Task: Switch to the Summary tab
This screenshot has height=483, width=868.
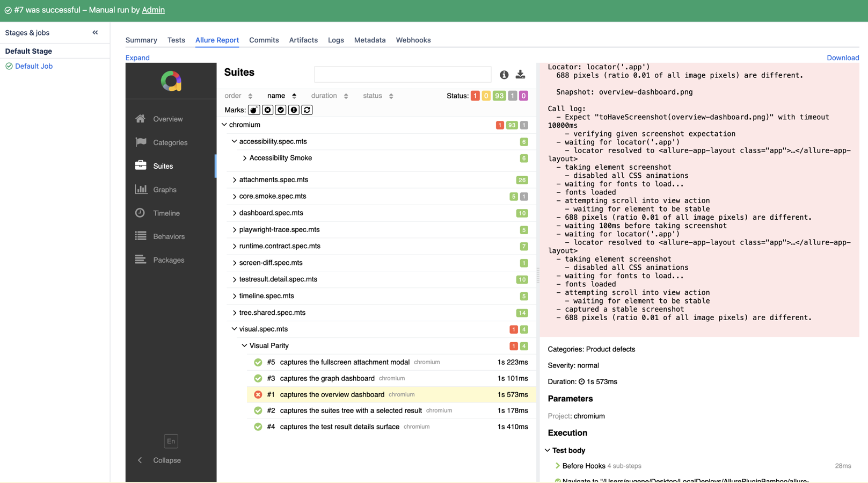Action: pos(141,40)
